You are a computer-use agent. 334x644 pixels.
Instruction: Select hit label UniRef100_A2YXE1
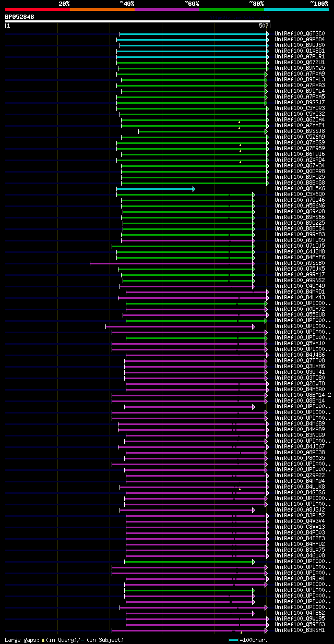pos(300,125)
